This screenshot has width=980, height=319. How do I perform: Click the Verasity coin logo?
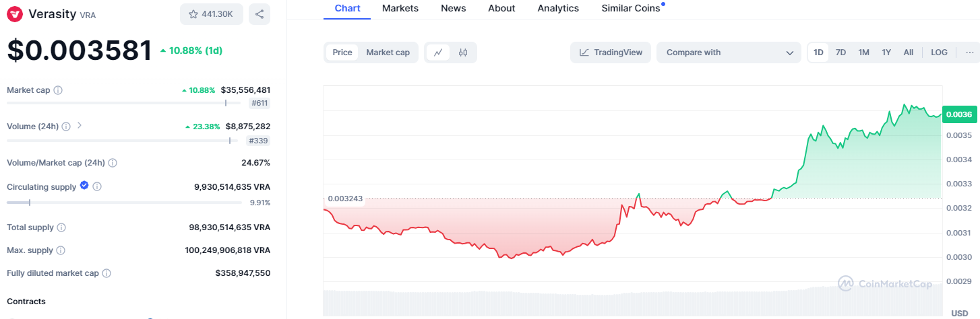[15, 13]
